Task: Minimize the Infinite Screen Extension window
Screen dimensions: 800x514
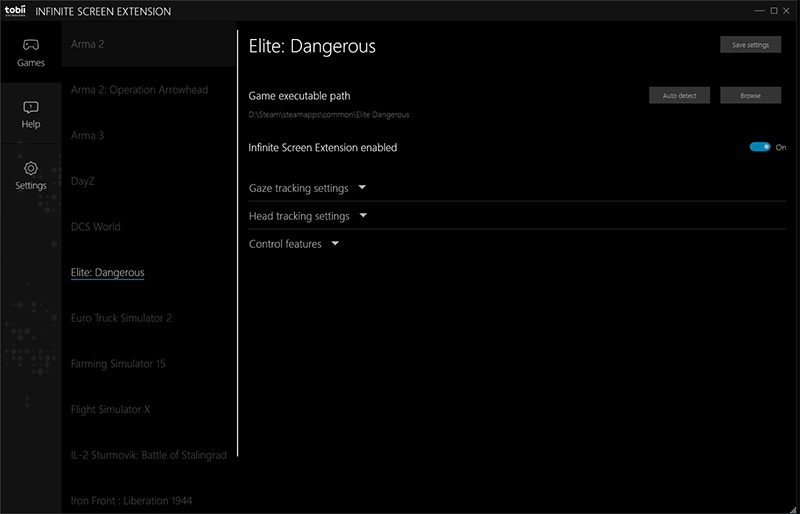Action: click(x=760, y=11)
